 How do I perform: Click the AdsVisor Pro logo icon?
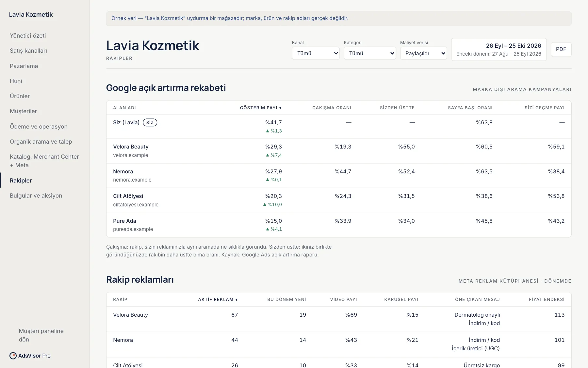click(13, 356)
